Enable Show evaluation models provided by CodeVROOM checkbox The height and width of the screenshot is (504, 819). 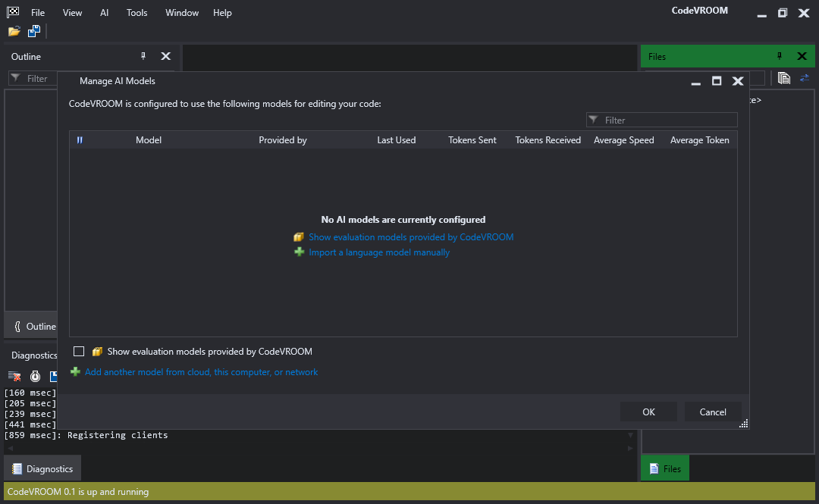[79, 352]
